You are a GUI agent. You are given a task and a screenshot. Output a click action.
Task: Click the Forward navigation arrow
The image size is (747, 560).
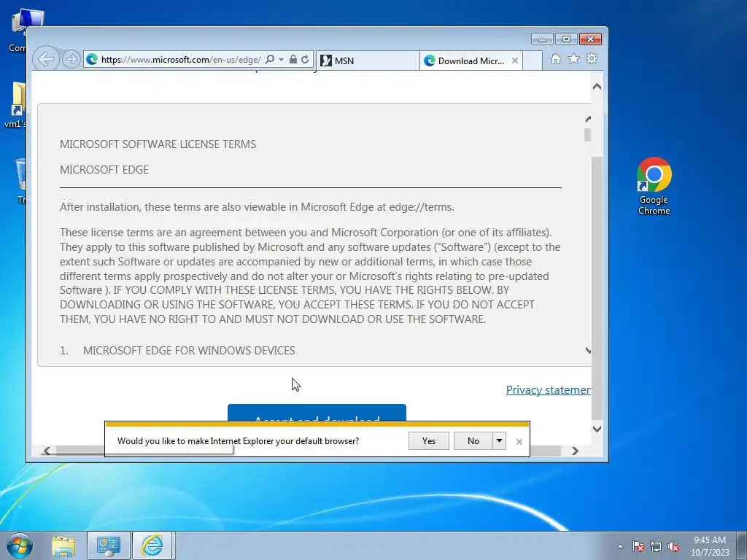tap(71, 59)
